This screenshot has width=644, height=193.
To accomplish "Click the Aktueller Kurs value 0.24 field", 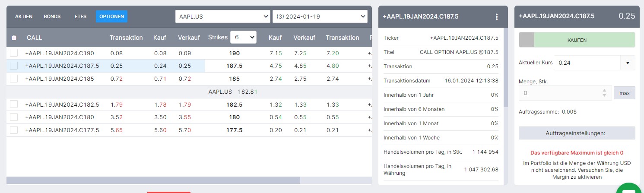I will point(587,63).
